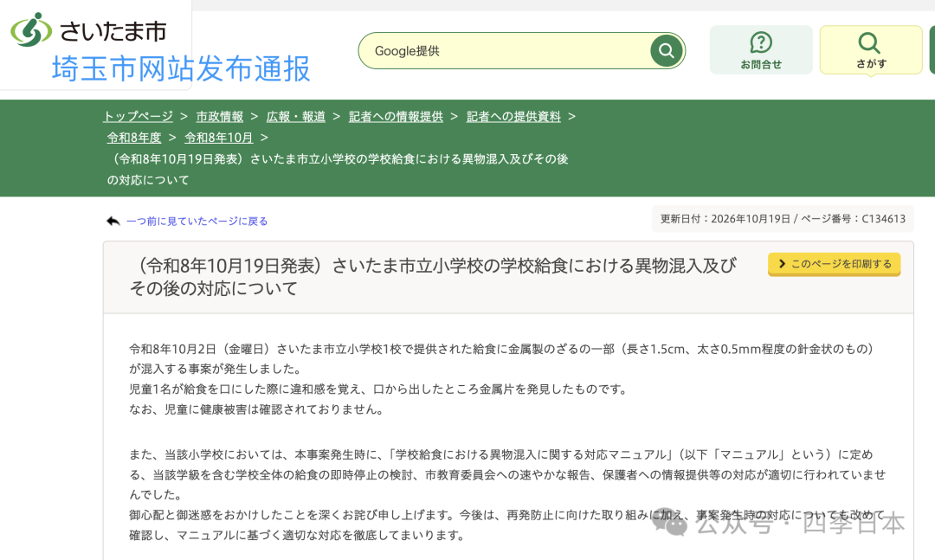
Task: Click the article title heading
Action: (433, 277)
